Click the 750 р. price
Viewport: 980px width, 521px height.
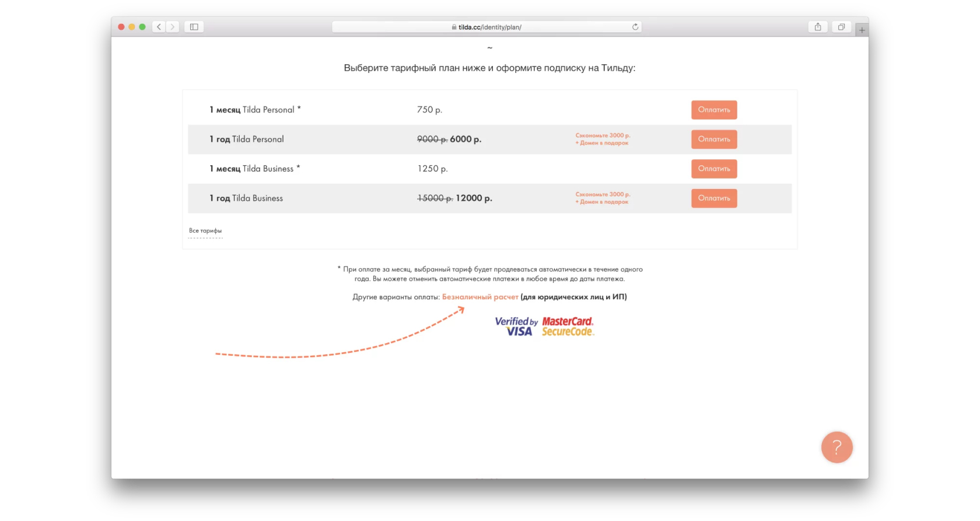(429, 110)
